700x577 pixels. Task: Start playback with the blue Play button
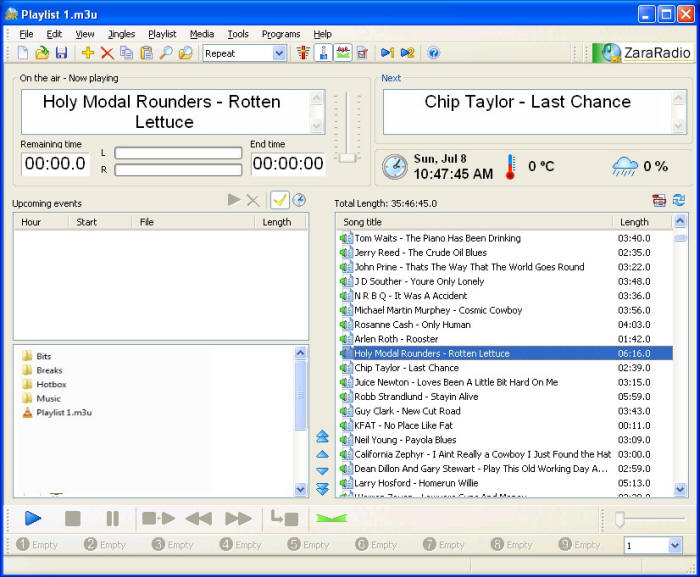point(33,518)
